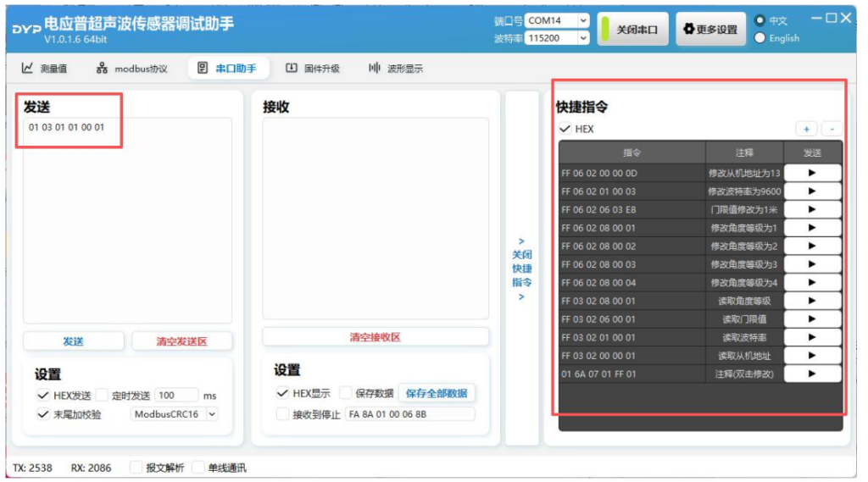Screen dimensions: 868x482
Task: Toggle the HEX发送 checkbox
Action: pos(43,396)
